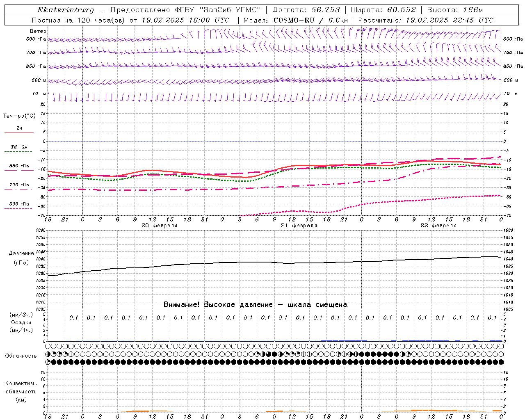
Task: Click the 'Тем-ра(°C)' temperature panel label
Action: [x=19, y=116]
